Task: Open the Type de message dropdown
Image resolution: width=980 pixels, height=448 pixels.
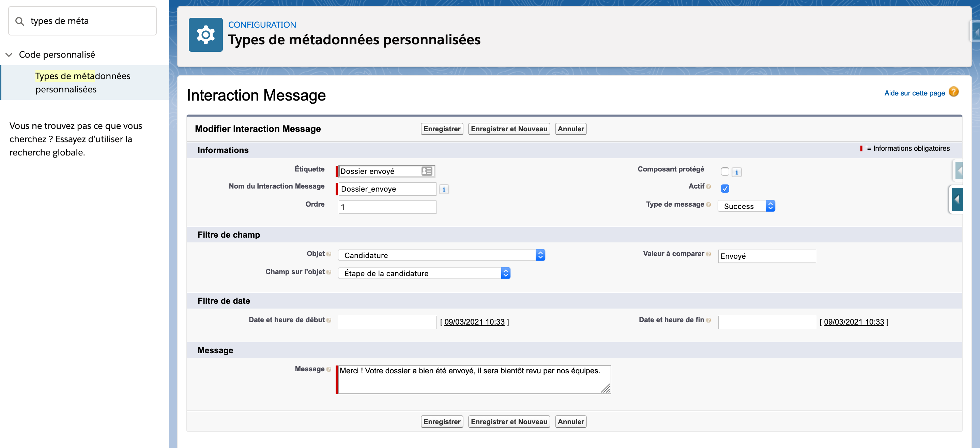Action: [746, 206]
